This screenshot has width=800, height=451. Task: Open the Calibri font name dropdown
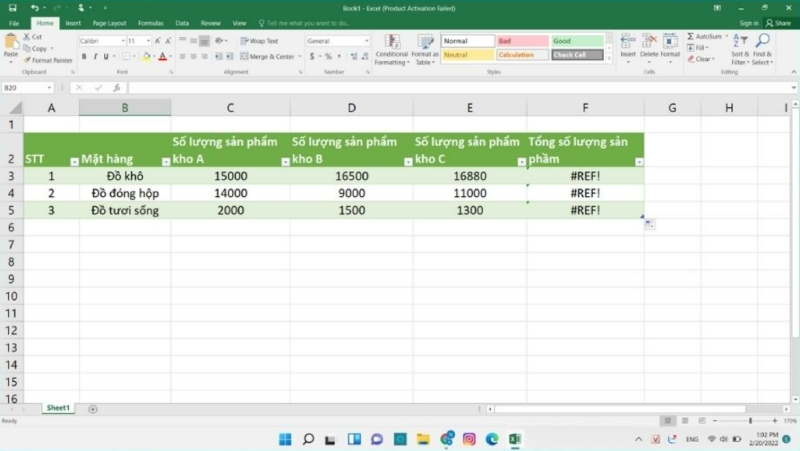pos(121,41)
